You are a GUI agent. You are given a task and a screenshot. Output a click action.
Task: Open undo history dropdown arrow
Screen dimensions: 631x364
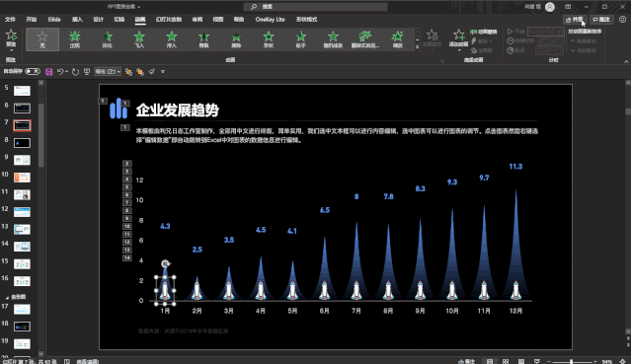(66, 72)
